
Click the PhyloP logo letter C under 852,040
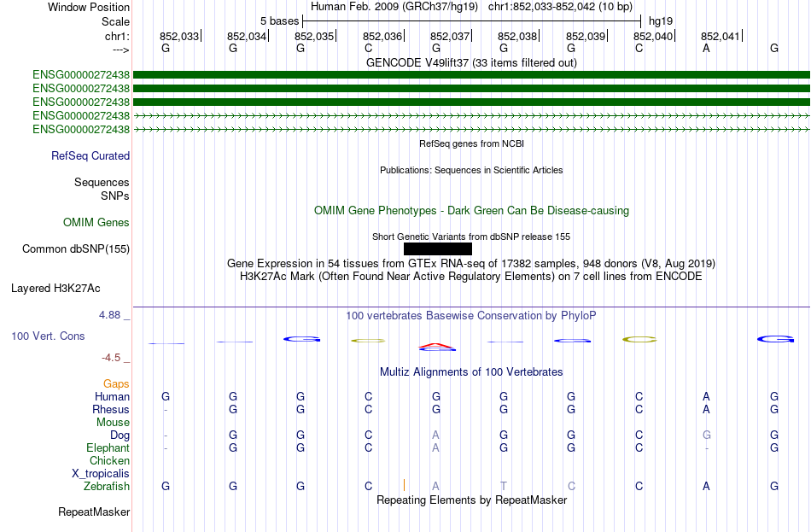pyautogui.click(x=639, y=340)
